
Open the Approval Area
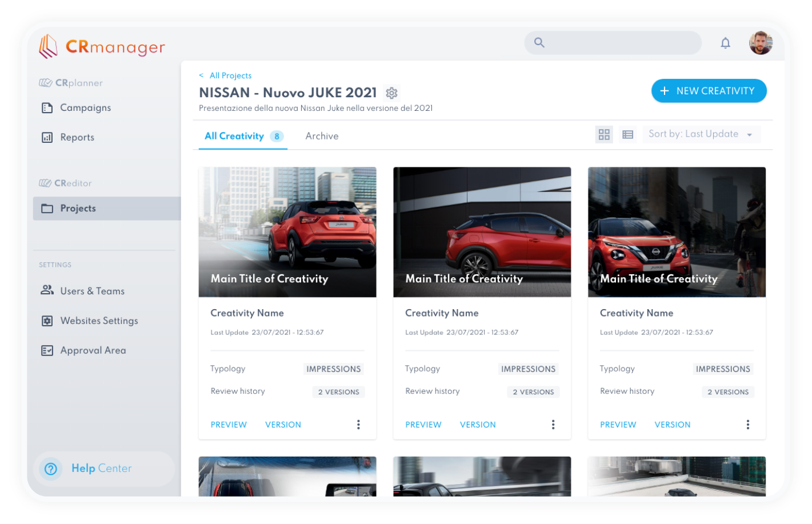(x=93, y=350)
